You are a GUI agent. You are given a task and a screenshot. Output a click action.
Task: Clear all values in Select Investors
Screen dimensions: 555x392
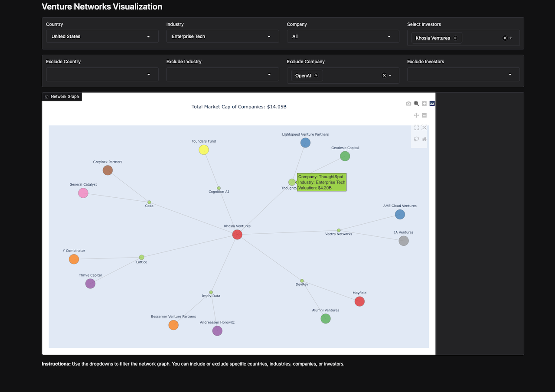[505, 38]
